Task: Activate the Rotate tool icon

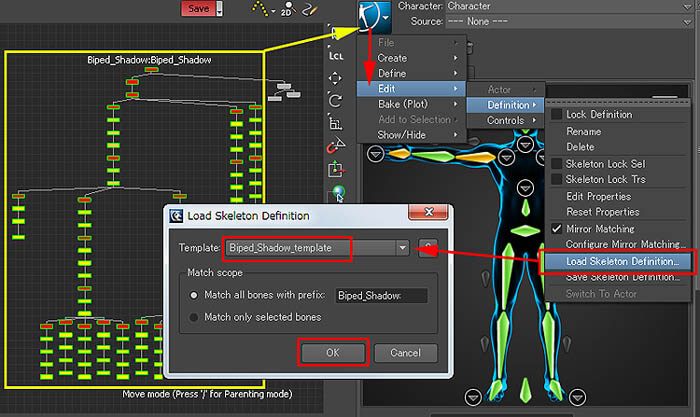Action: click(x=336, y=101)
